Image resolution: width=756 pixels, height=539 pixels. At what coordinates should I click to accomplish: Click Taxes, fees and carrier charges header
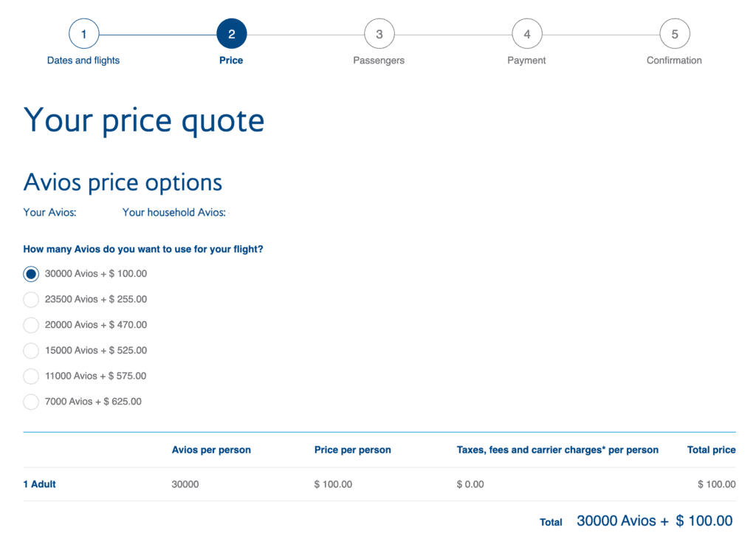click(x=557, y=450)
